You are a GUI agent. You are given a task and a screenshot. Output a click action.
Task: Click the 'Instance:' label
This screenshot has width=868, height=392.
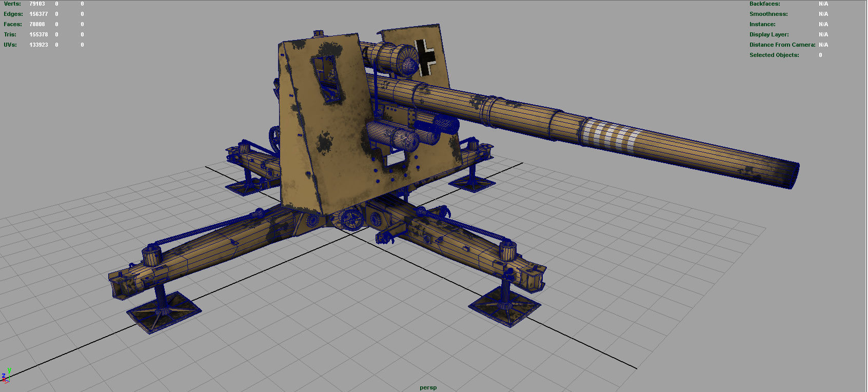point(762,24)
